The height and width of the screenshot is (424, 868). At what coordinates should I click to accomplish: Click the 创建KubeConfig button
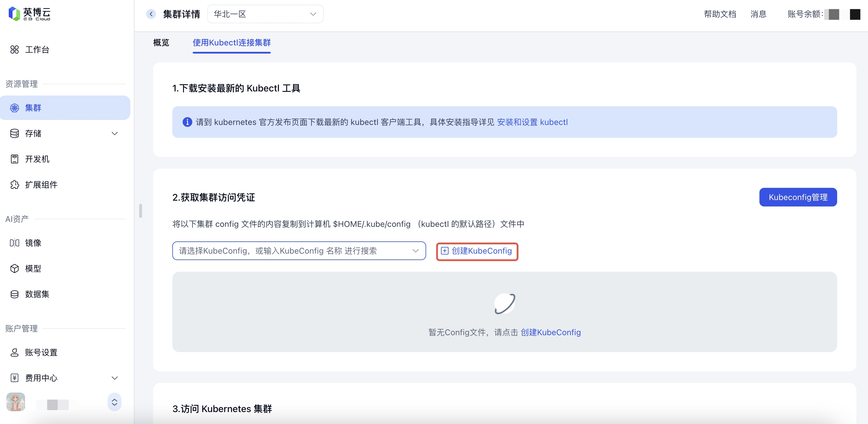coord(477,251)
